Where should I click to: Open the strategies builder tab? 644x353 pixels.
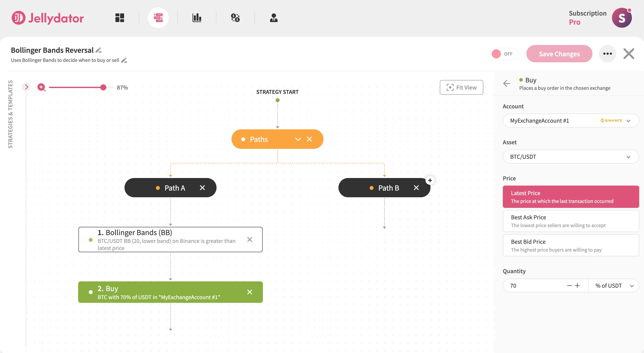click(158, 18)
